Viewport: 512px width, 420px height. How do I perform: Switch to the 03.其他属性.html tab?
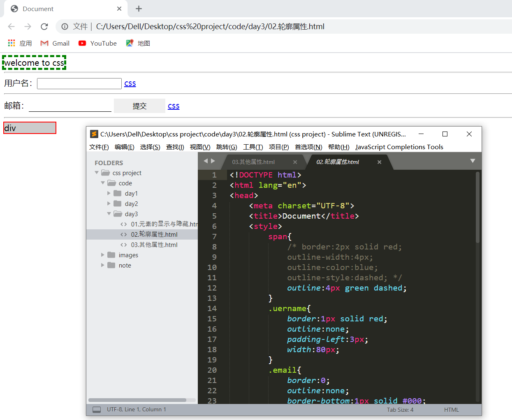(x=253, y=162)
